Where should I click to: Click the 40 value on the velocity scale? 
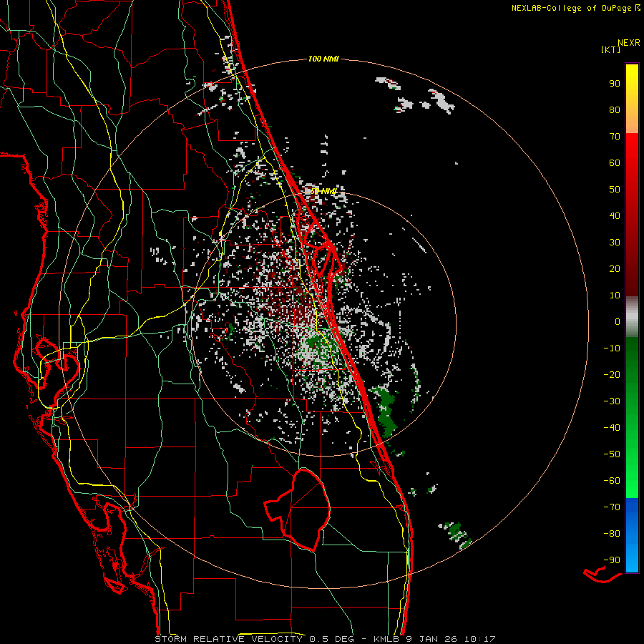tap(615, 216)
